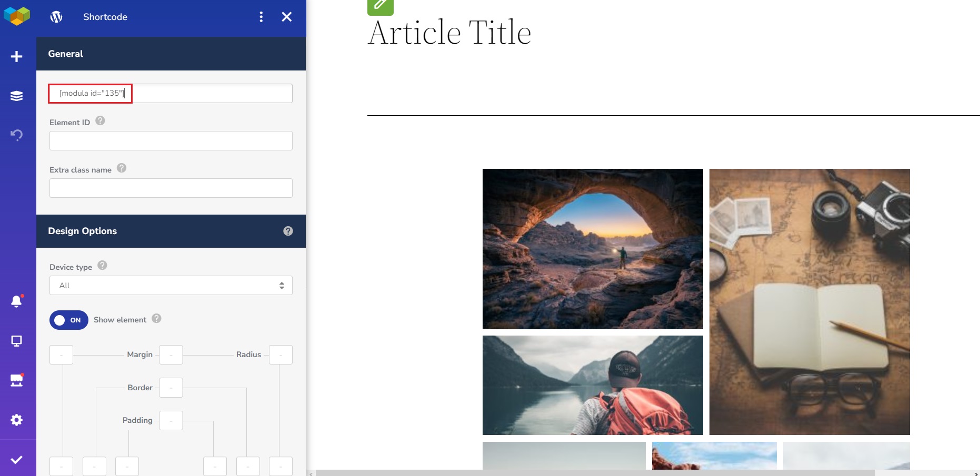Open the notifications bell icon
Screen dimensions: 980x476
pos(17,301)
